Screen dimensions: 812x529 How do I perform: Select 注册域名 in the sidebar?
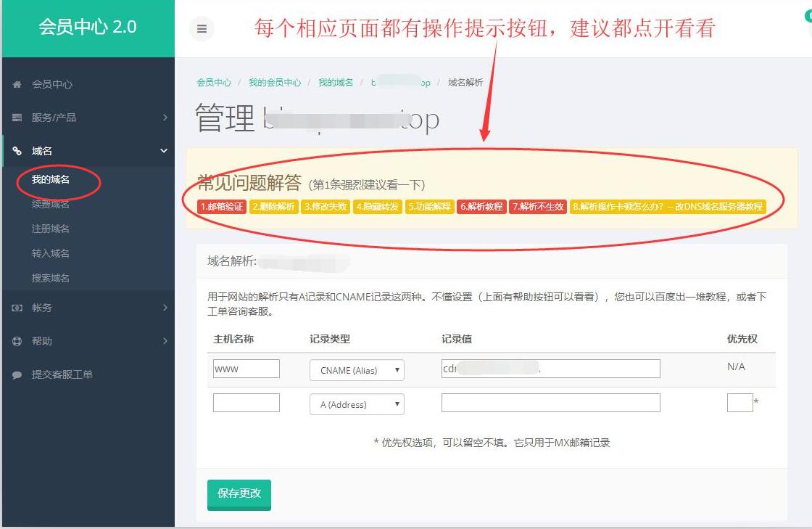coord(50,229)
